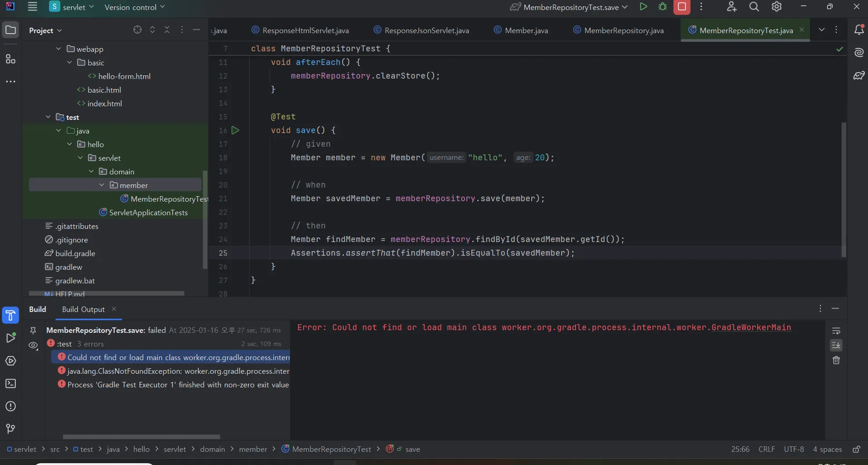Toggle scroll to end in build output
The width and height of the screenshot is (868, 465).
(x=836, y=345)
